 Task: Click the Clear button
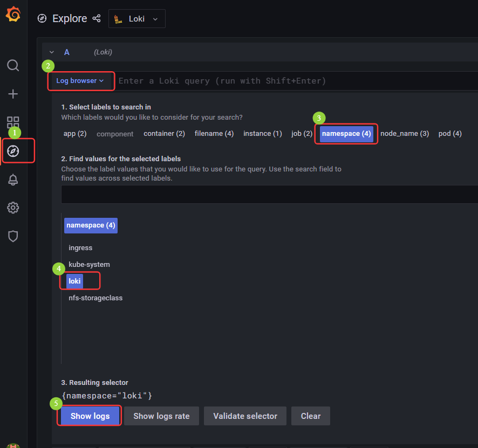(x=311, y=416)
